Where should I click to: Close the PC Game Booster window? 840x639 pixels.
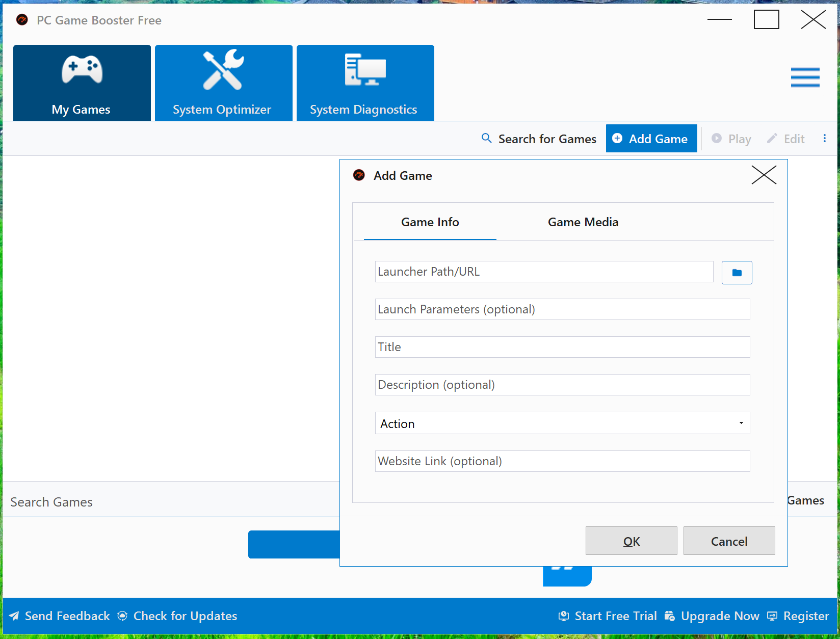(x=813, y=19)
